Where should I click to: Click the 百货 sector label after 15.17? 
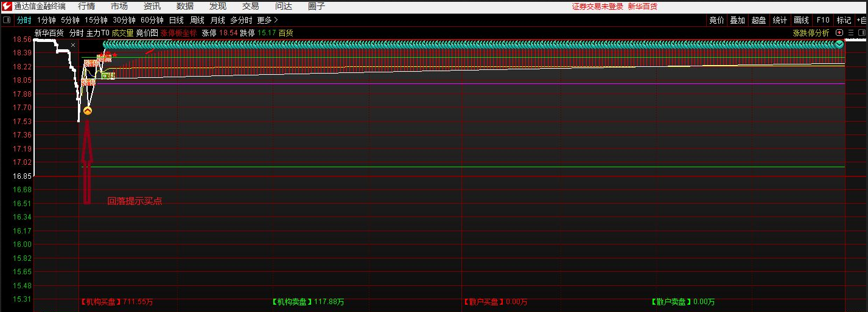pyautogui.click(x=286, y=33)
